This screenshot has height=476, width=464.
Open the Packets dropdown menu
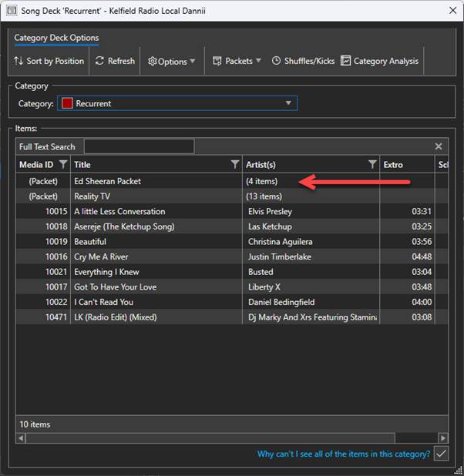pyautogui.click(x=237, y=61)
